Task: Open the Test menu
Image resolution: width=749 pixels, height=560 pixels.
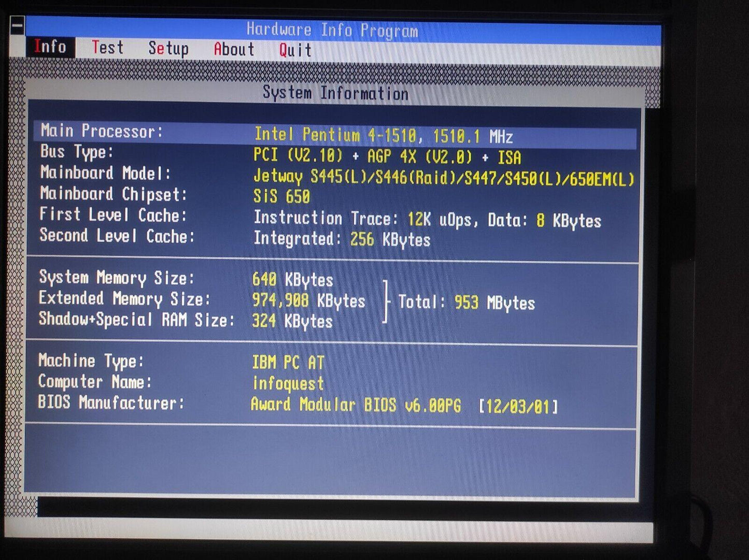Action: point(108,48)
